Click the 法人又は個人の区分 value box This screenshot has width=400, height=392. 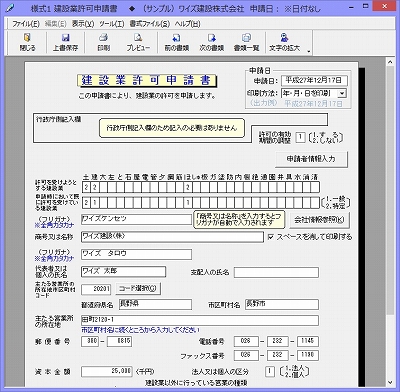pos(270,371)
